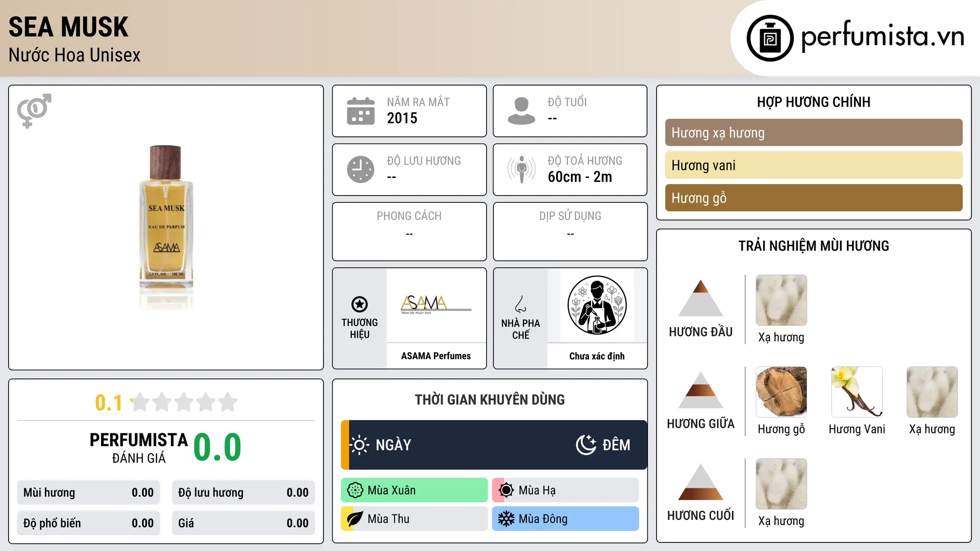This screenshot has width=980, height=551.
Task: Click the base-note pyramid icon above Hương cuối
Action: point(701,482)
